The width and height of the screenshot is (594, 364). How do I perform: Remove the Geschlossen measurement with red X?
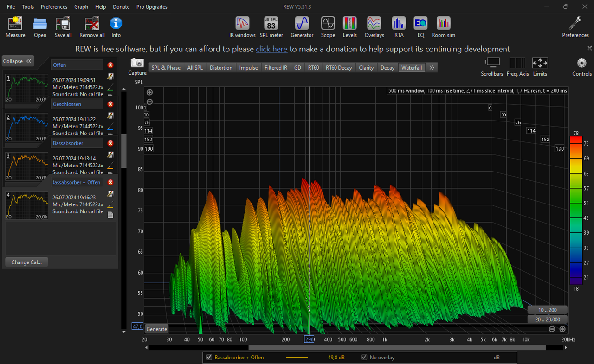click(x=110, y=104)
